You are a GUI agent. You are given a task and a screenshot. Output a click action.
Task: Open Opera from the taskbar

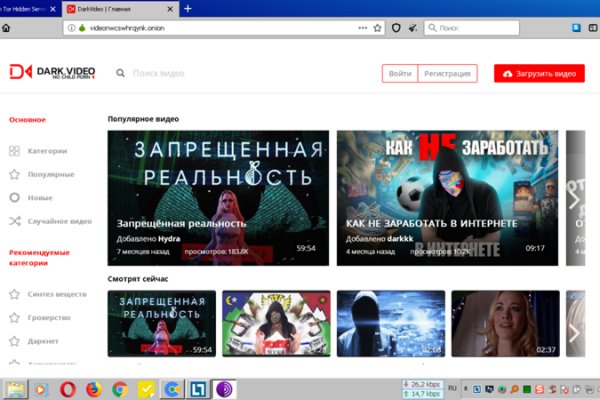[69, 389]
